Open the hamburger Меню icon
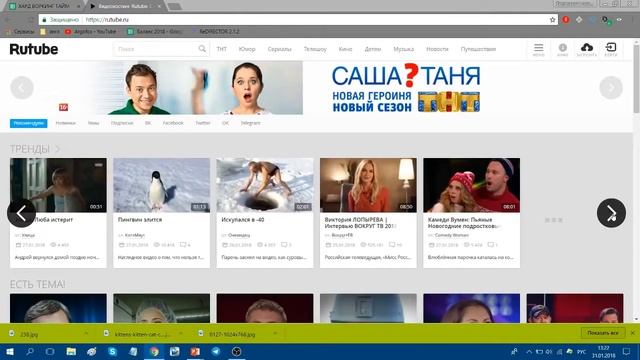The image size is (640, 360). pyautogui.click(x=539, y=49)
